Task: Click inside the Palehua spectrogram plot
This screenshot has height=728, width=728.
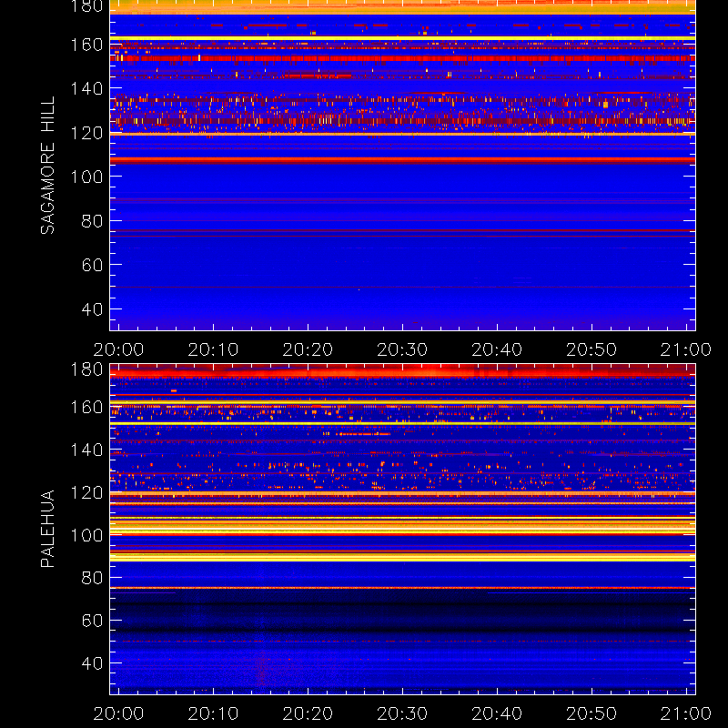Action: point(402,529)
